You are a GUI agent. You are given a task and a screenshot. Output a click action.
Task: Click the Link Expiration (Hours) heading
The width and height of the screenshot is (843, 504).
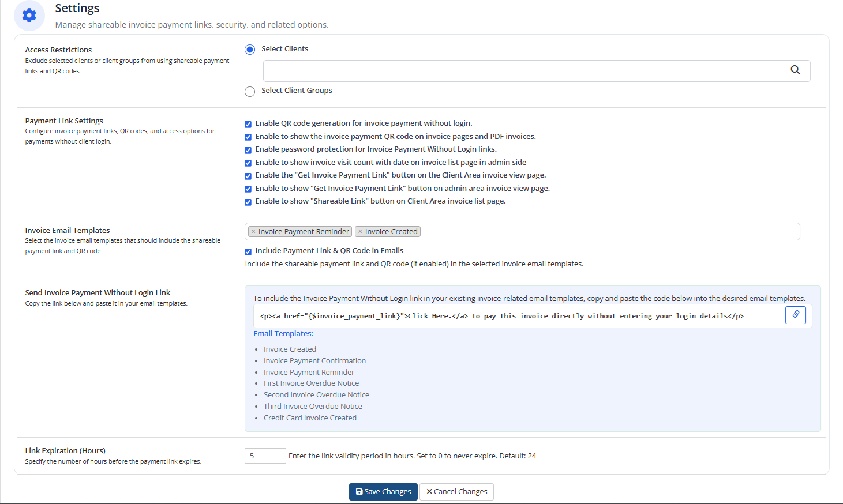coord(65,450)
